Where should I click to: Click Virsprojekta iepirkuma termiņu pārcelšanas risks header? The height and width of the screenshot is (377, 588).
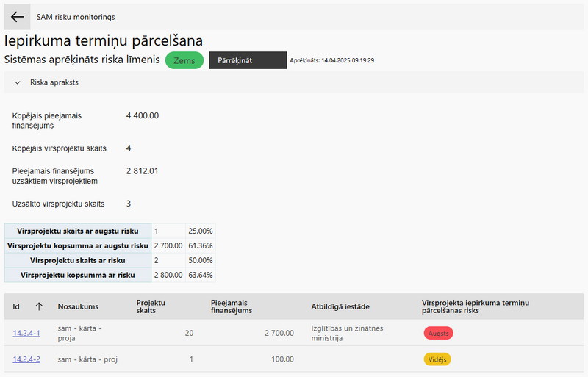475,306
